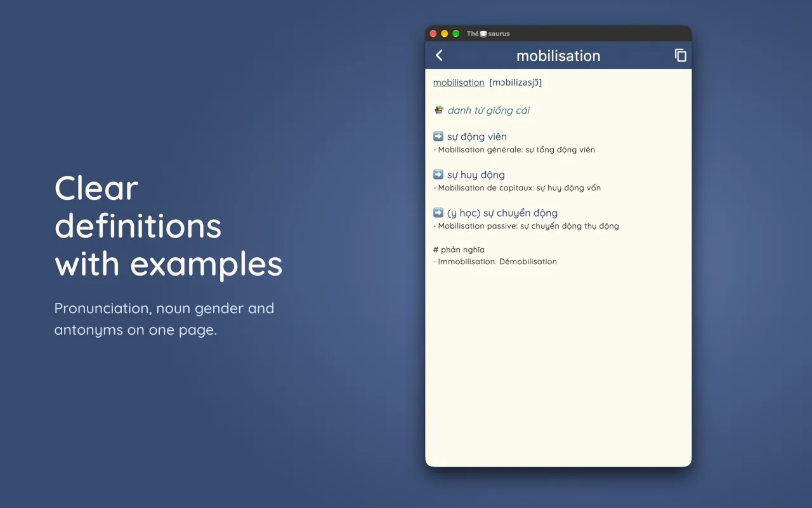Maximize the window with the green button
The height and width of the screenshot is (508, 812).
(x=455, y=34)
